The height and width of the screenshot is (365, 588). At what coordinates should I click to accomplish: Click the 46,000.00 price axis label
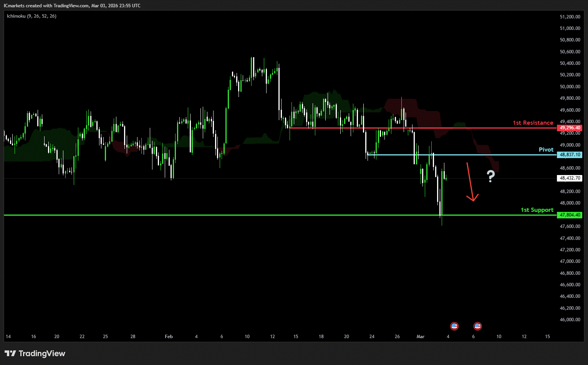point(570,320)
